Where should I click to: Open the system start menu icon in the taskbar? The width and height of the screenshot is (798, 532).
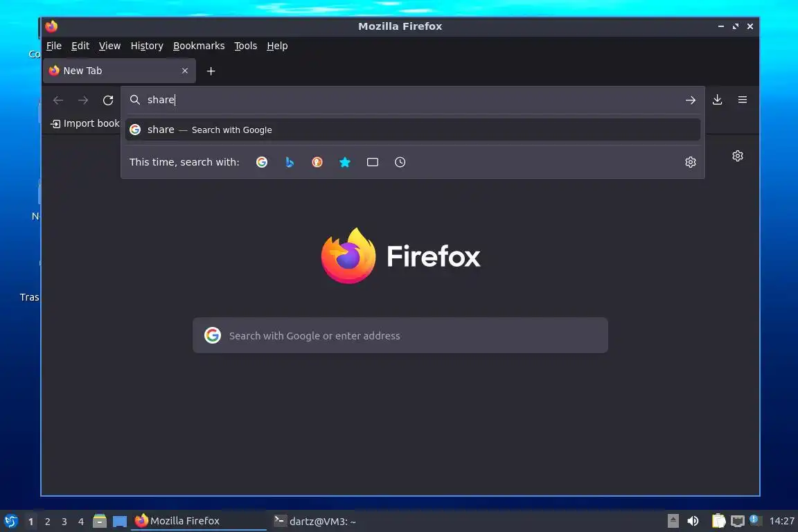pyautogui.click(x=10, y=521)
